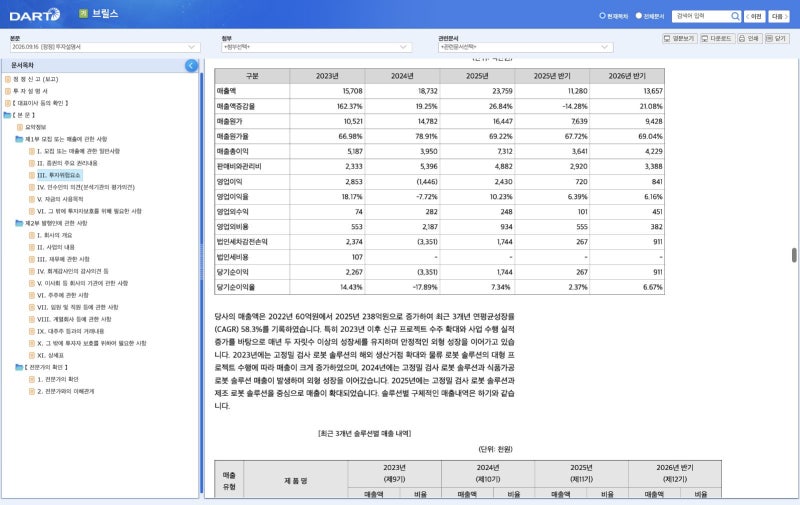Open 투자설명서 in the tree
This screenshot has width=800, height=505.
[30, 91]
